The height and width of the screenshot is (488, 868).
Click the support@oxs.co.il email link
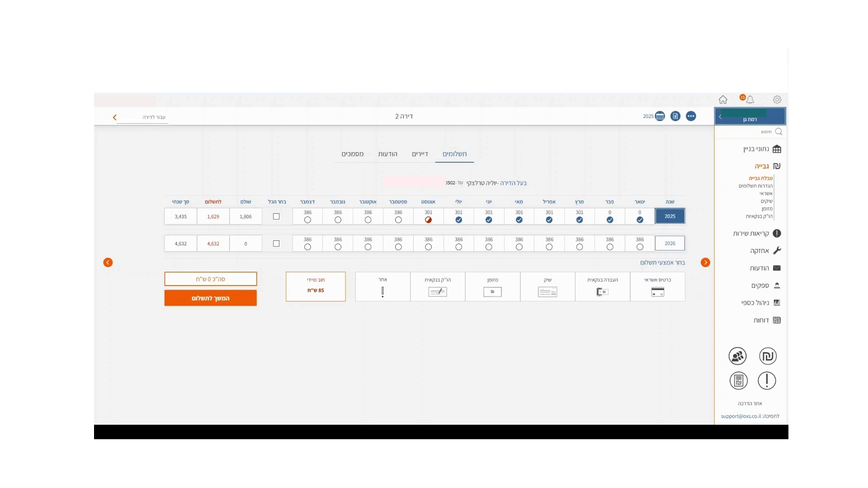pos(741,416)
